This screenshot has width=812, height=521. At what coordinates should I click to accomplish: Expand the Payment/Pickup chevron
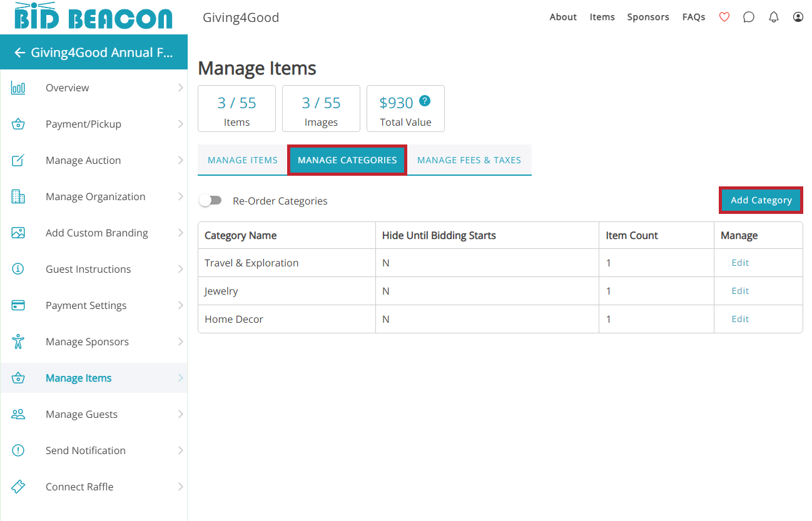click(x=180, y=124)
